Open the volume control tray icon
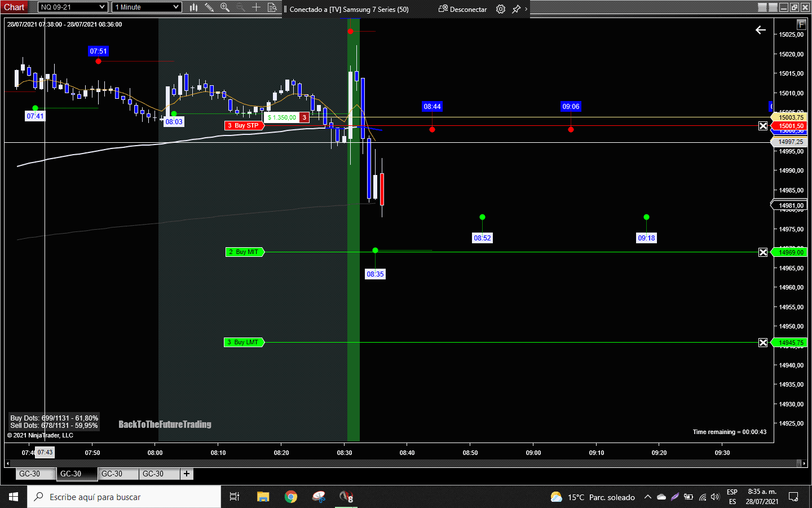This screenshot has height=508, width=812. point(715,497)
